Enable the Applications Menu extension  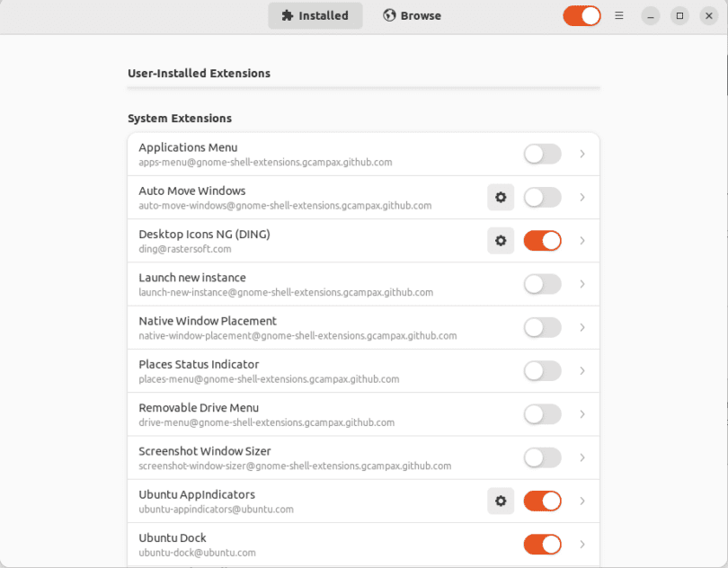(542, 154)
